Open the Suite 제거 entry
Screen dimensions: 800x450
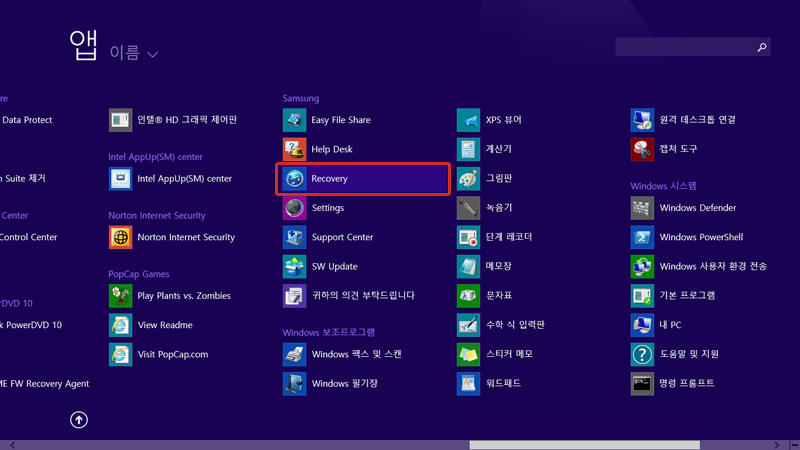[23, 179]
